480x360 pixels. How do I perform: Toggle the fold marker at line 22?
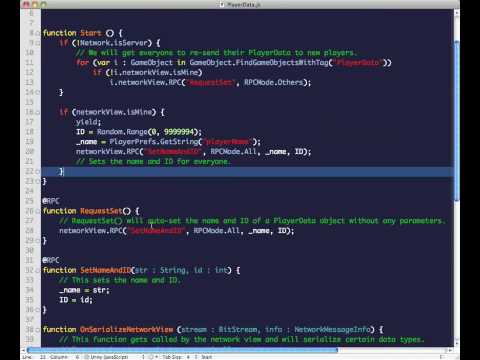click(38, 171)
